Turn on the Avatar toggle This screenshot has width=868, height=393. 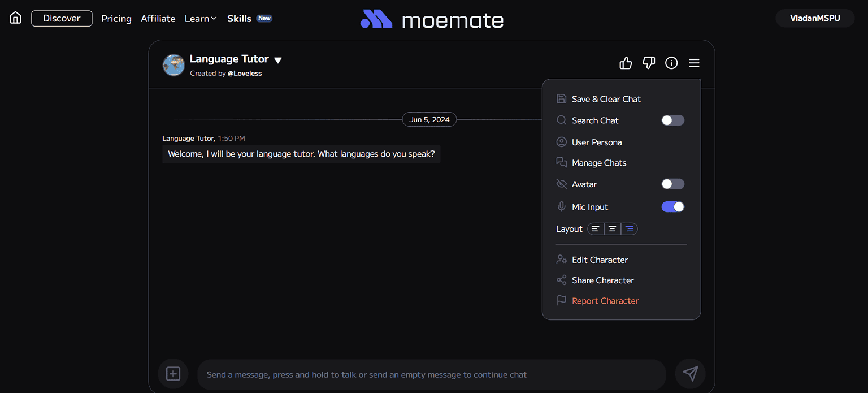pos(672,184)
